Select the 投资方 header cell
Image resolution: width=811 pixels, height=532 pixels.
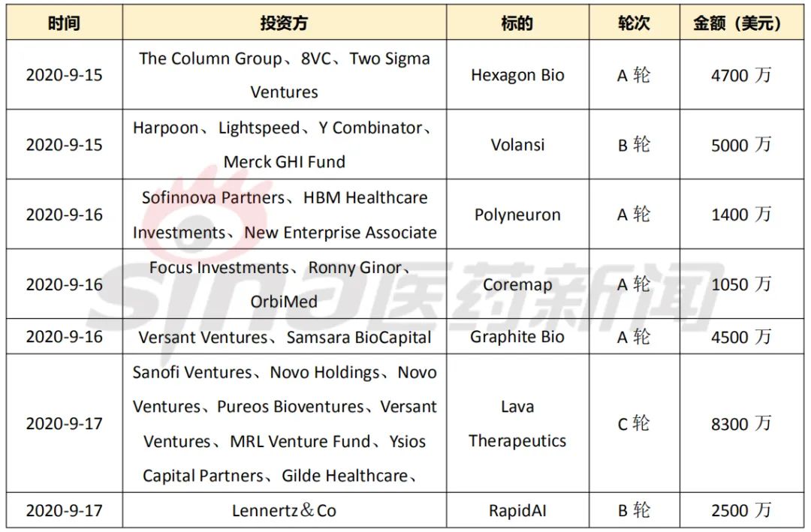point(285,23)
